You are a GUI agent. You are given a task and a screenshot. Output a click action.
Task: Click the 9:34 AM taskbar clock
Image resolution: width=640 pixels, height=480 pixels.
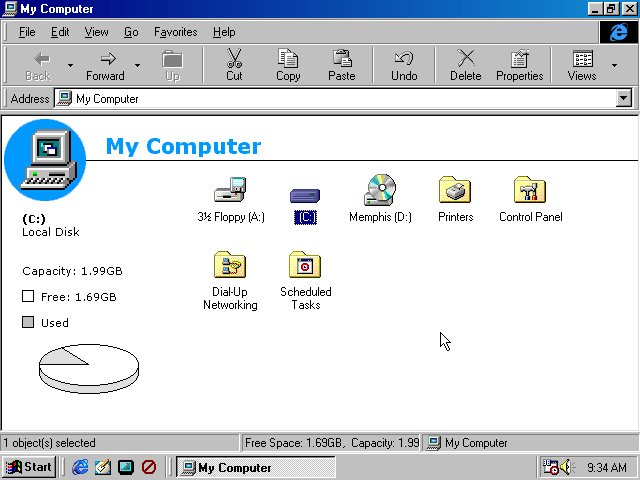pyautogui.click(x=607, y=467)
